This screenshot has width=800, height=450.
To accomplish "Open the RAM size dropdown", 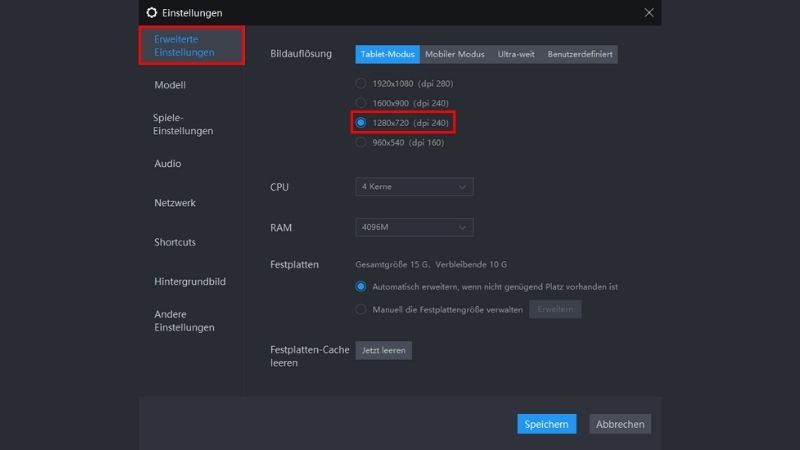I will [414, 227].
